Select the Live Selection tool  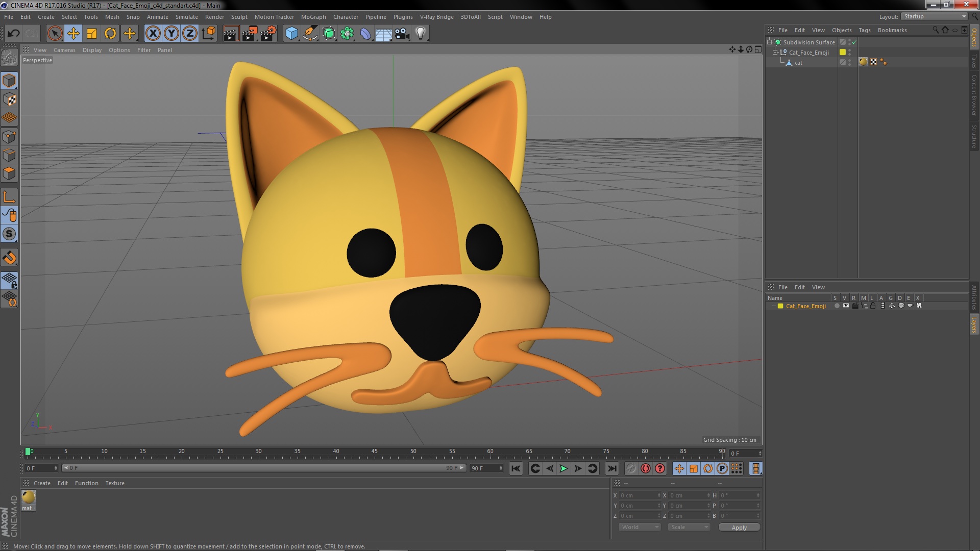(x=55, y=34)
